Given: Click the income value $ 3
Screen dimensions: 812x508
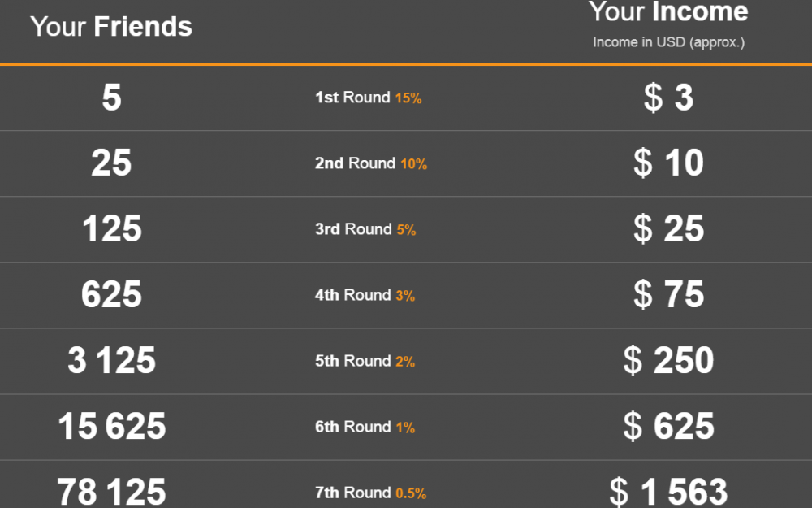Looking at the screenshot, I should click(668, 98).
